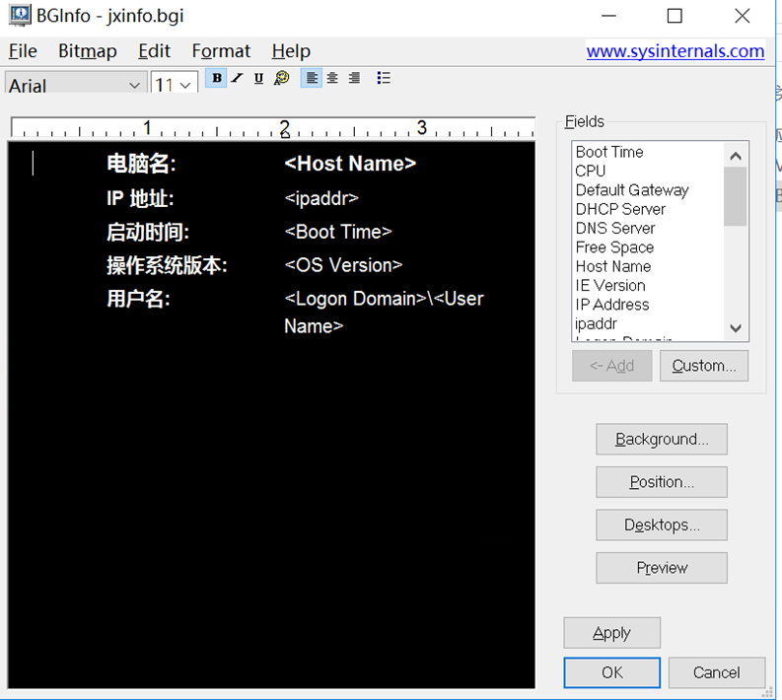Click the <Boot Time> text in editor

[x=338, y=232]
